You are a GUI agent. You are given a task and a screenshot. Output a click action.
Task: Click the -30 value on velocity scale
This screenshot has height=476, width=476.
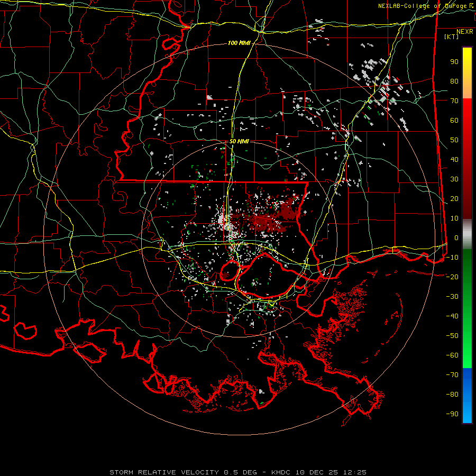(x=452, y=297)
